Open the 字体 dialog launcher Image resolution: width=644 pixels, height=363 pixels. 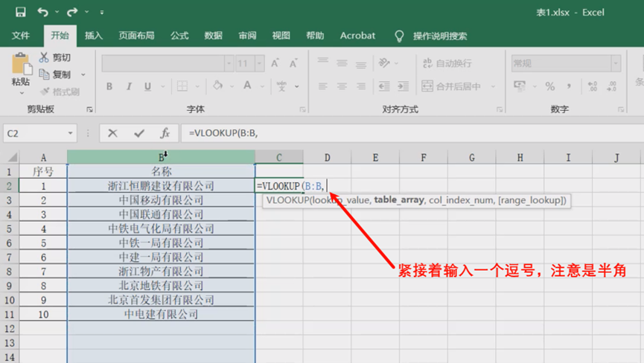tap(303, 109)
